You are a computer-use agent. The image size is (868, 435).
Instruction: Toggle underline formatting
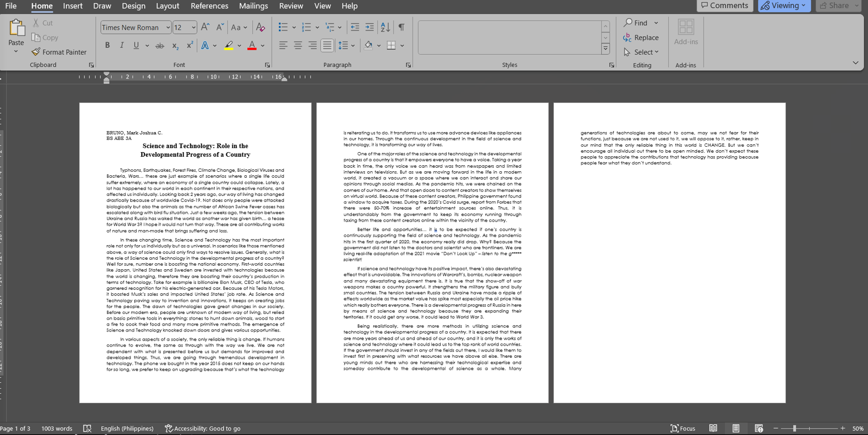(136, 46)
